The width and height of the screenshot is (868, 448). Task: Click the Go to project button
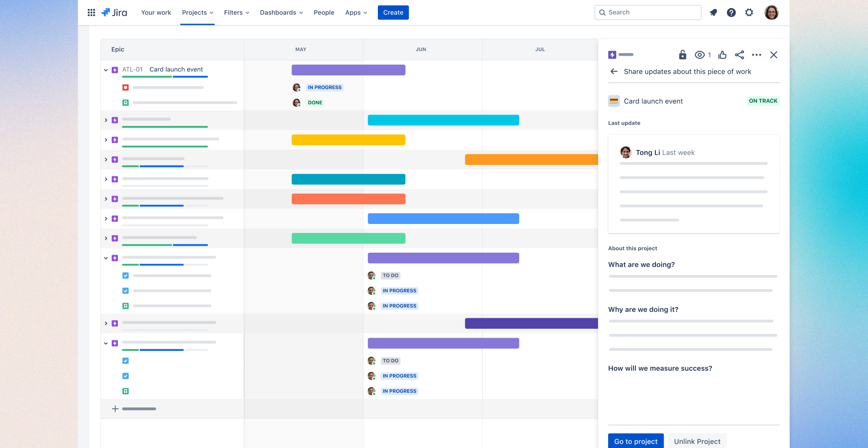click(x=636, y=441)
